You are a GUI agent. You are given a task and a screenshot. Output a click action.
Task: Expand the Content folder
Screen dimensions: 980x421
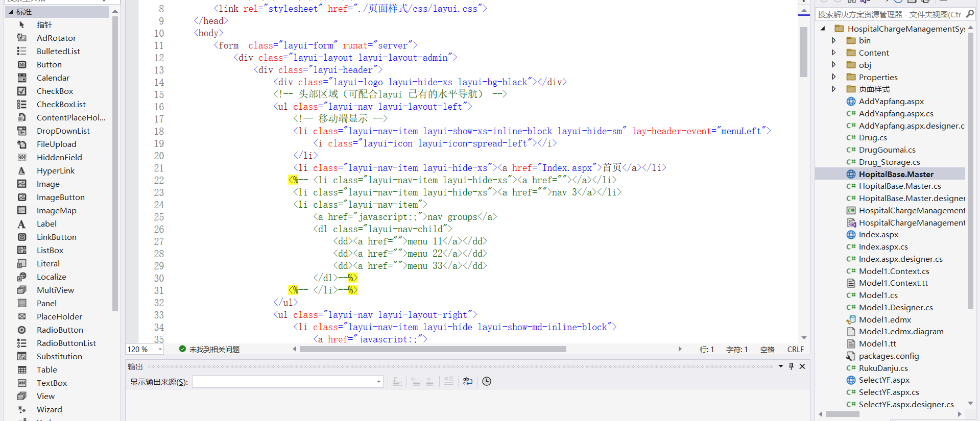pyautogui.click(x=834, y=53)
